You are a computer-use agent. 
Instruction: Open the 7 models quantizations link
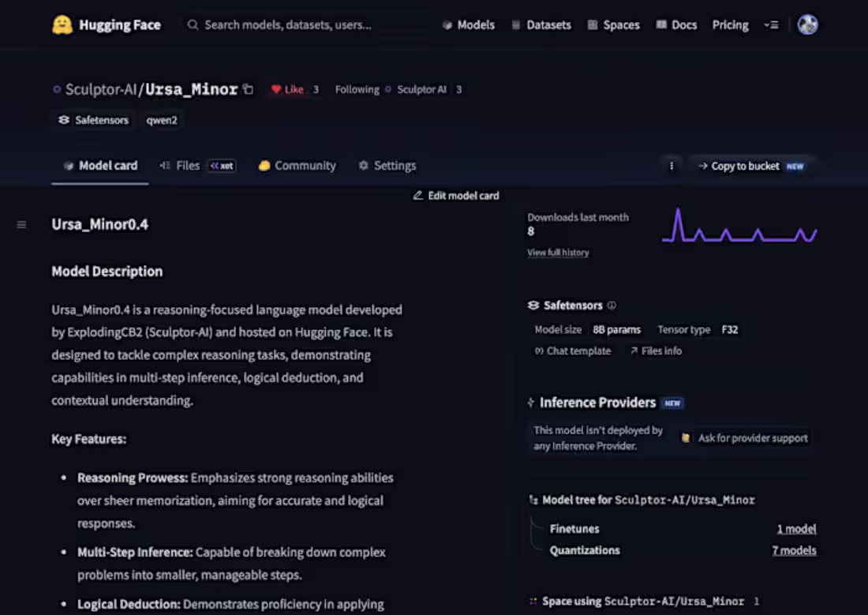794,550
